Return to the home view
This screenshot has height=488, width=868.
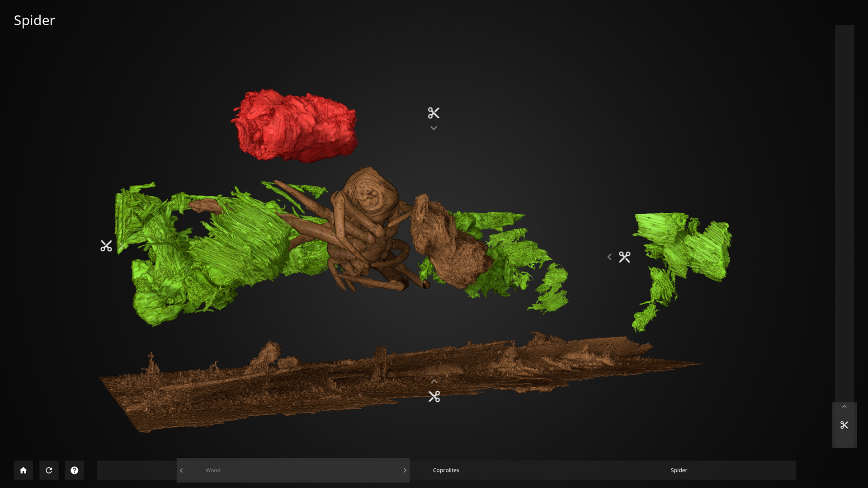tap(23, 470)
